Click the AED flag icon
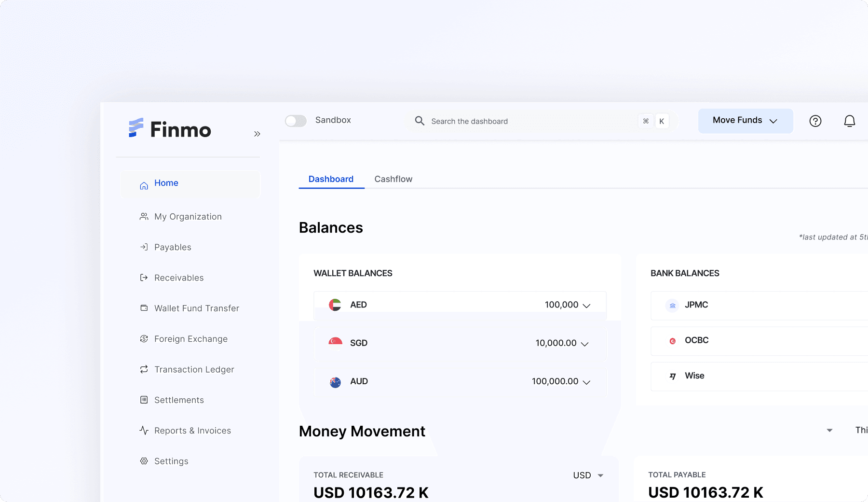868x502 pixels. (x=335, y=305)
